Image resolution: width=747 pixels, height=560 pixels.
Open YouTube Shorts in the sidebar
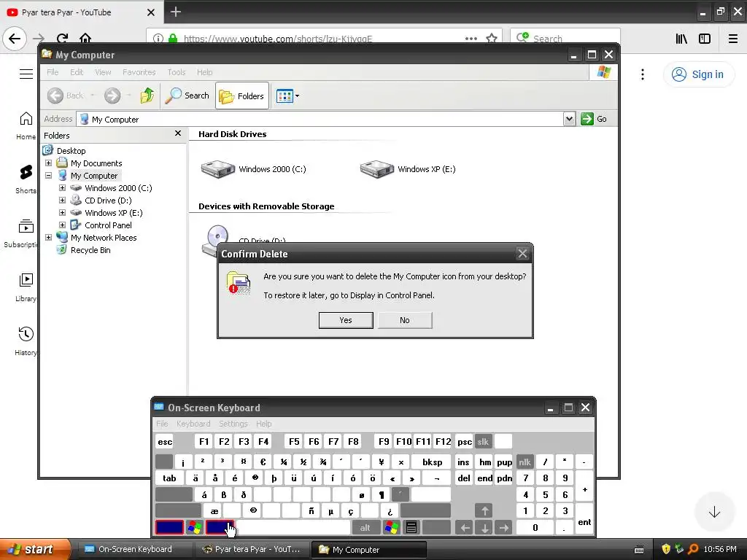point(26,179)
